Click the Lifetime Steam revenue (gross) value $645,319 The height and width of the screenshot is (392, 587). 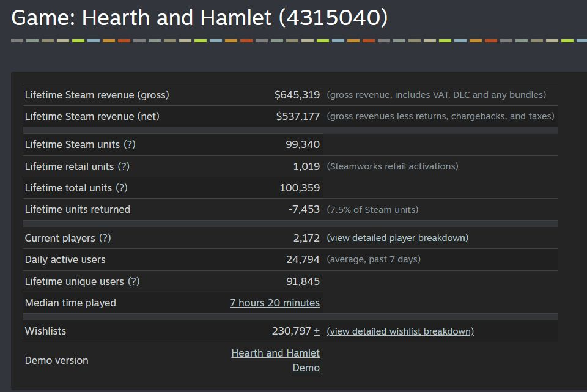[x=297, y=95]
